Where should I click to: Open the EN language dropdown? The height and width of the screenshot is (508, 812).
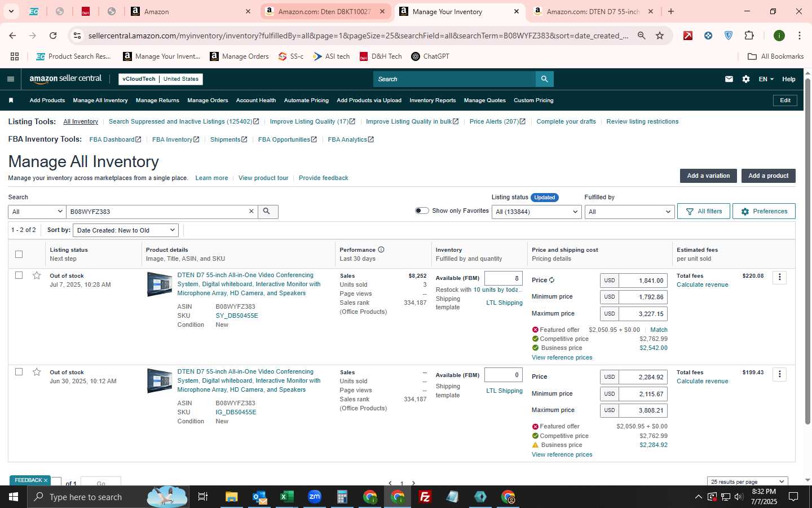766,79
